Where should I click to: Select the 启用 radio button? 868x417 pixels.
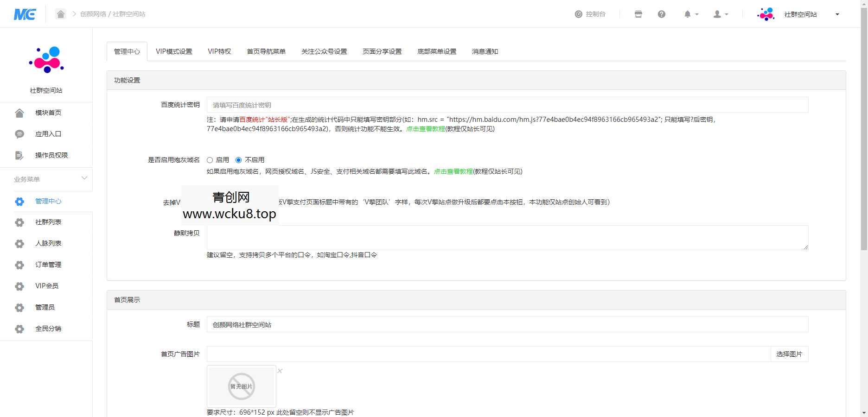(210, 160)
